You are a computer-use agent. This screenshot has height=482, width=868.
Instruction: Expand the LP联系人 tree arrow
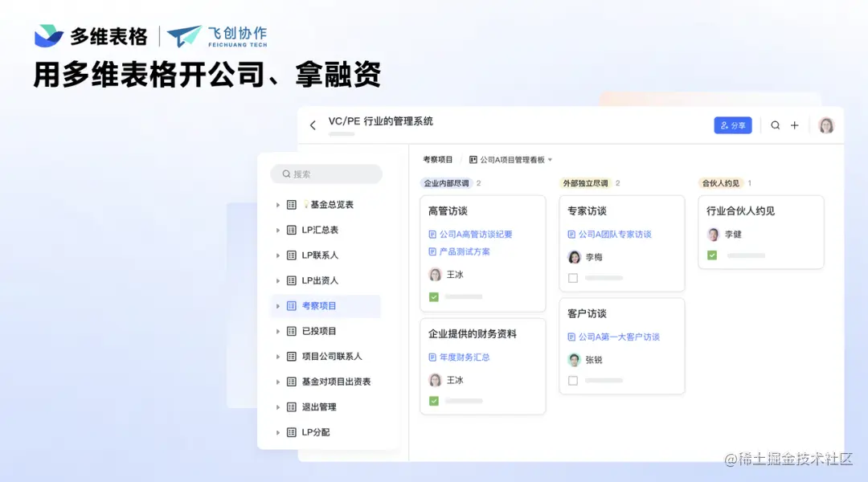278,255
